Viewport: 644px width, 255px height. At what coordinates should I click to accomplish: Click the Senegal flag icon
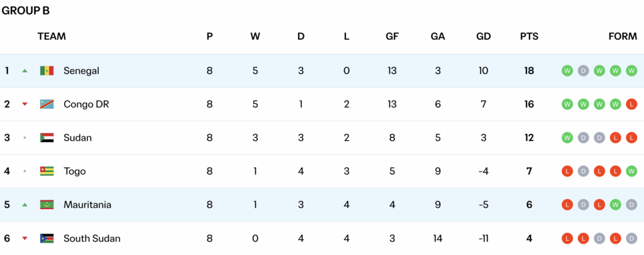47,71
